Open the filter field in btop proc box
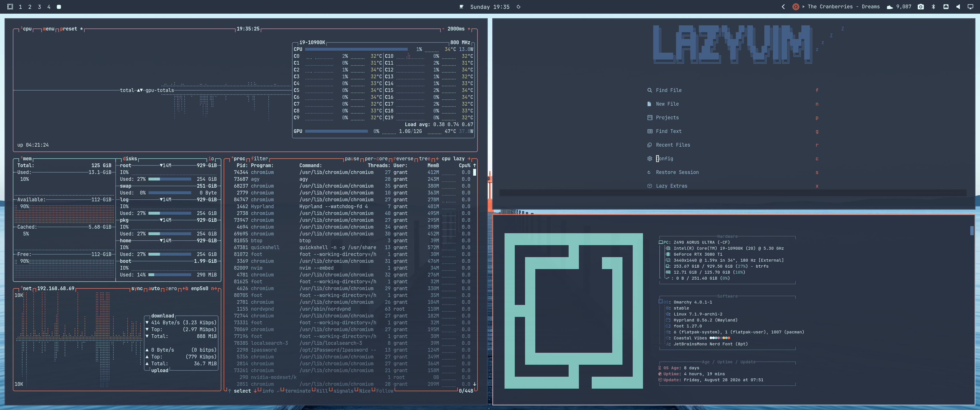The width and height of the screenshot is (980, 410). [x=260, y=159]
